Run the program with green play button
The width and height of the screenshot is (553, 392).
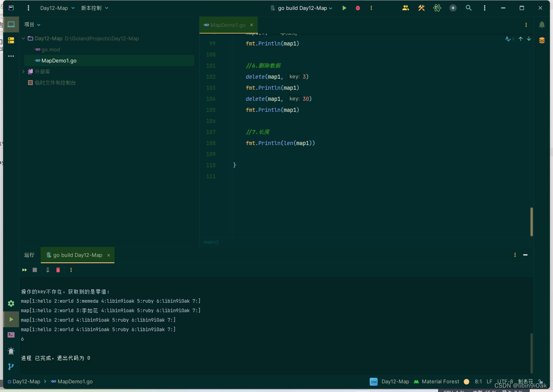pyautogui.click(x=344, y=8)
